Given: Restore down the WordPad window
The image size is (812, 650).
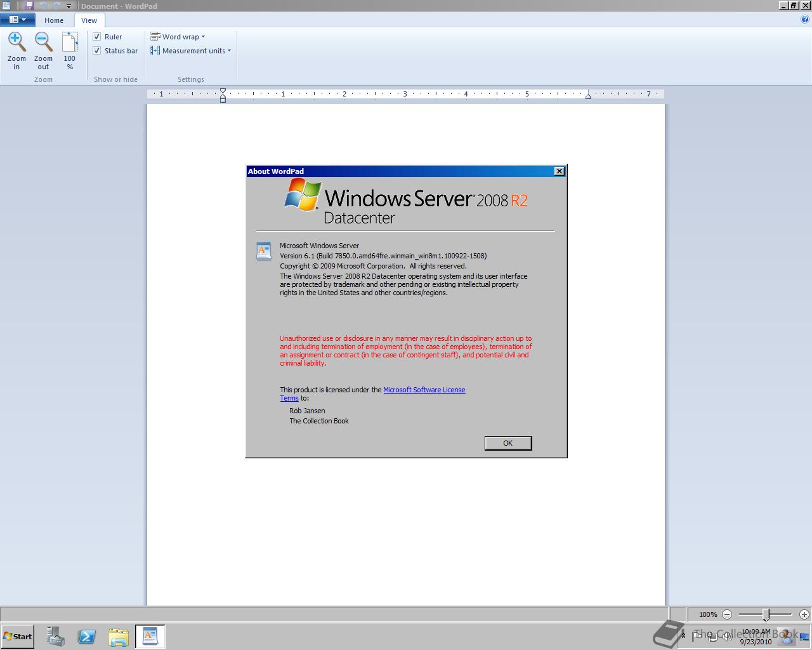Looking at the screenshot, I should click(794, 6).
